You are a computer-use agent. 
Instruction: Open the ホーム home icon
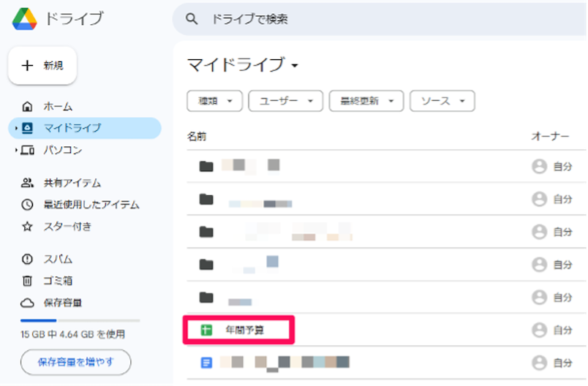(x=28, y=107)
